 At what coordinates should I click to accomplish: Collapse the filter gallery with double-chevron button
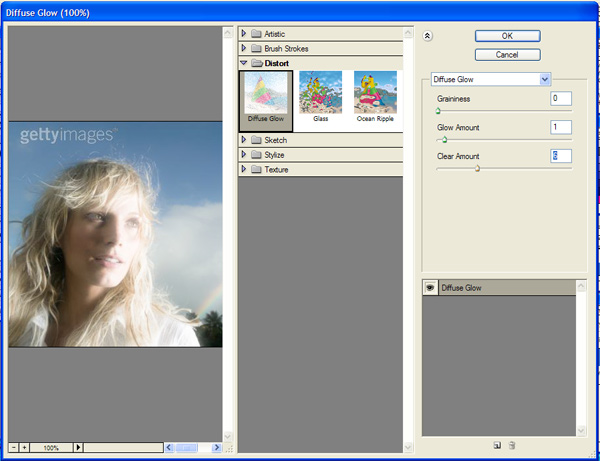click(x=428, y=35)
